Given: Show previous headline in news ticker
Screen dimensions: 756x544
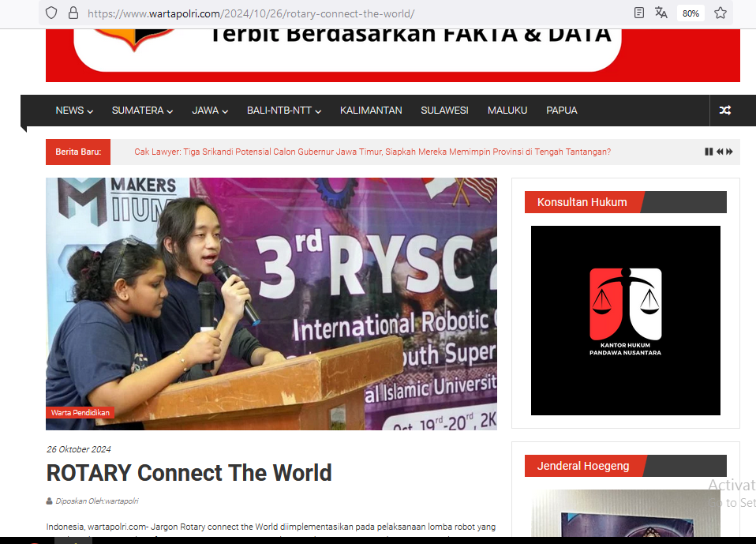Looking at the screenshot, I should (x=719, y=152).
